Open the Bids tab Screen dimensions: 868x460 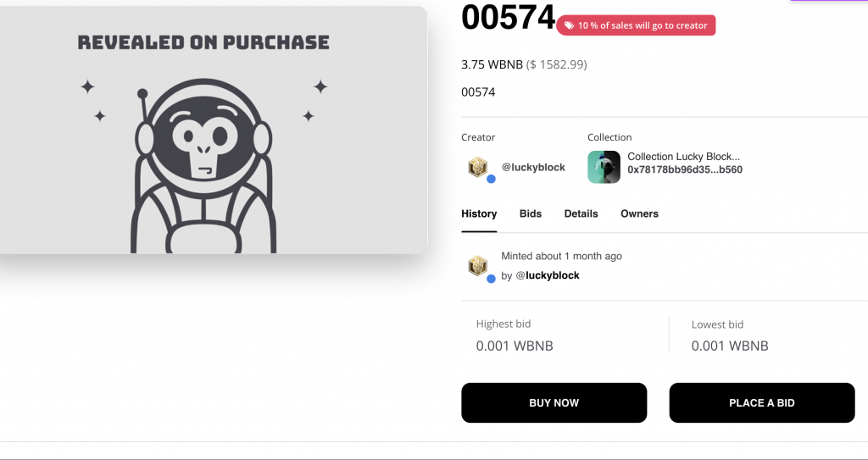pos(531,213)
